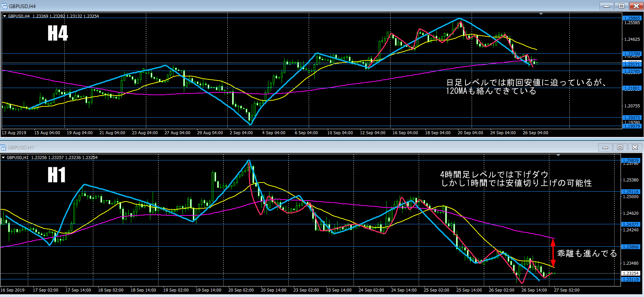Close the GBPUSD,H1 chart window
Image resolution: width=644 pixels, height=297 pixels.
pyautogui.click(x=635, y=147)
